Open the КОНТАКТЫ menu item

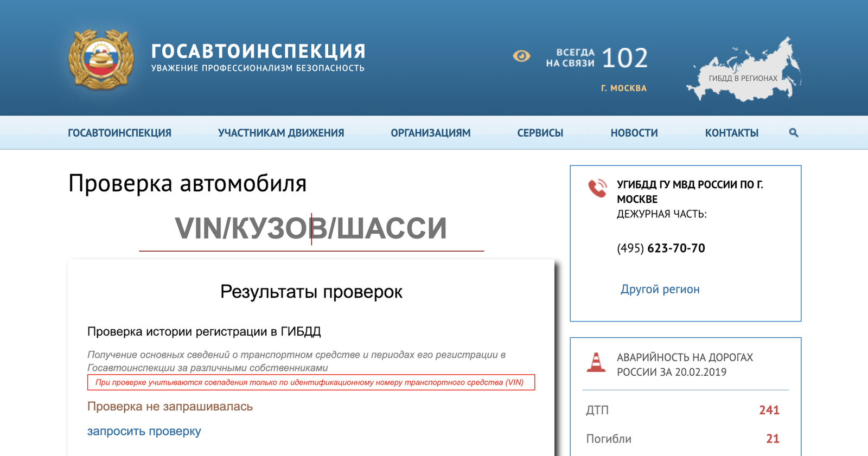point(732,133)
